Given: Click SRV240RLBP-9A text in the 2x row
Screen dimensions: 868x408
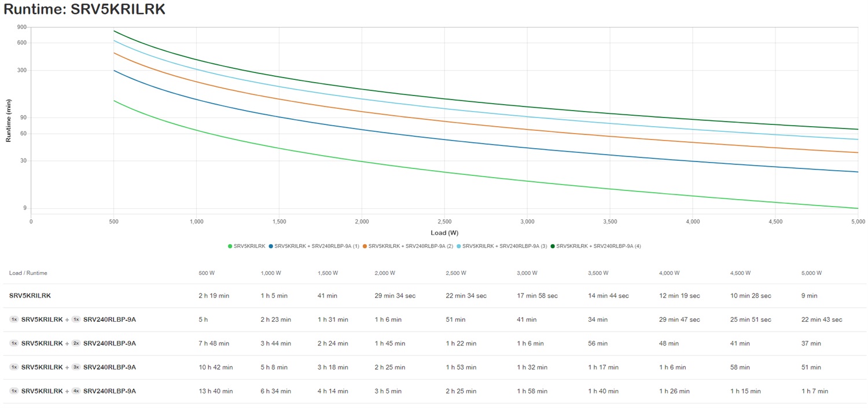Looking at the screenshot, I should click(x=109, y=344).
